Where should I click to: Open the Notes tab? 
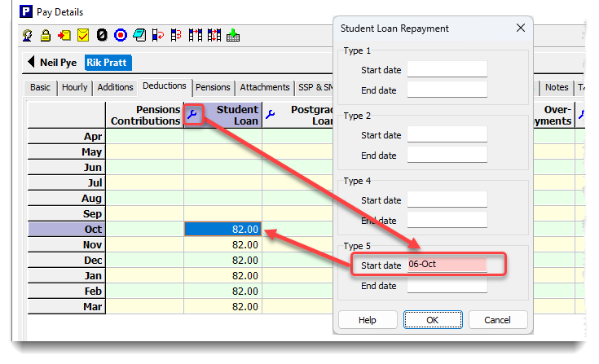coord(557,87)
